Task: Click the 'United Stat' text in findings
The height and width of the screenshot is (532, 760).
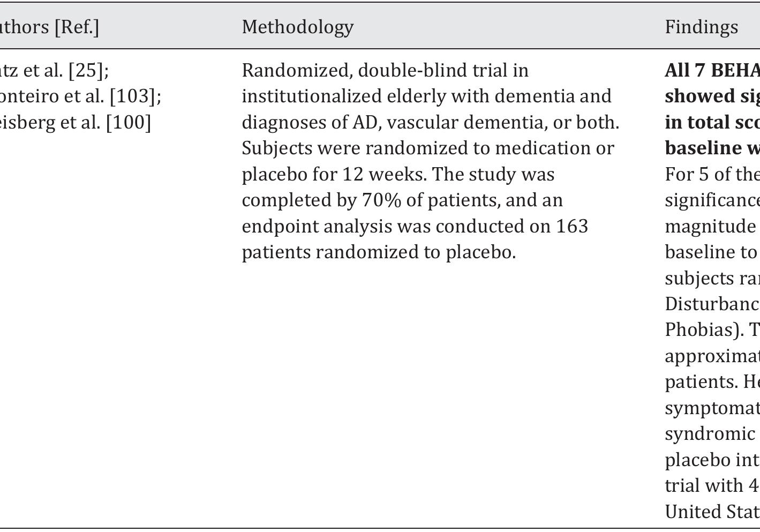Action: click(x=712, y=512)
